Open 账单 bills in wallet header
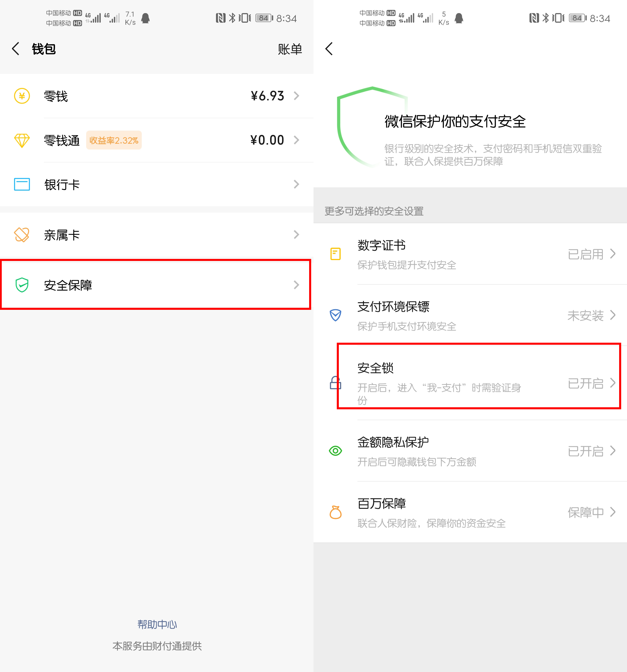The width and height of the screenshot is (627, 672). click(290, 49)
